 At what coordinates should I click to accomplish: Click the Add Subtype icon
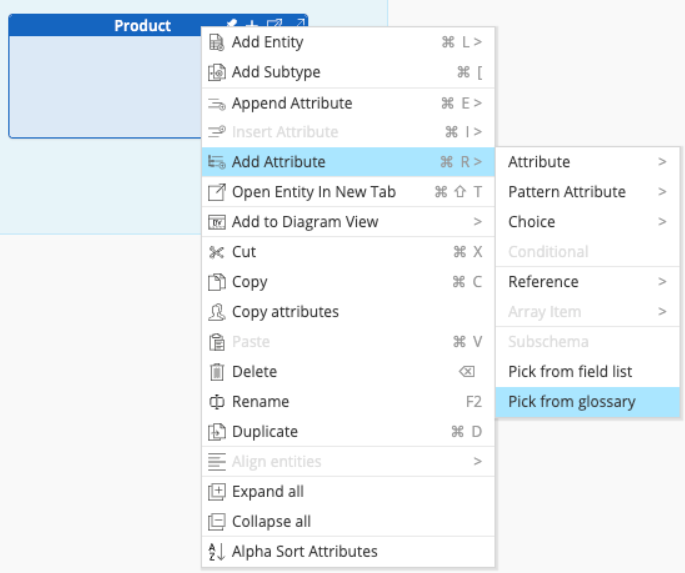[217, 73]
